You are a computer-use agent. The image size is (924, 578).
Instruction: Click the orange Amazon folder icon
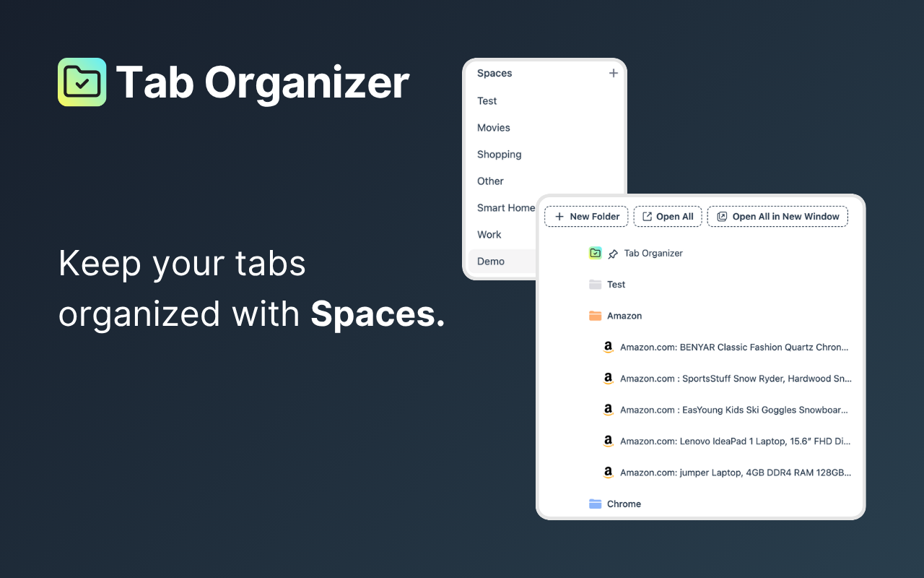595,316
